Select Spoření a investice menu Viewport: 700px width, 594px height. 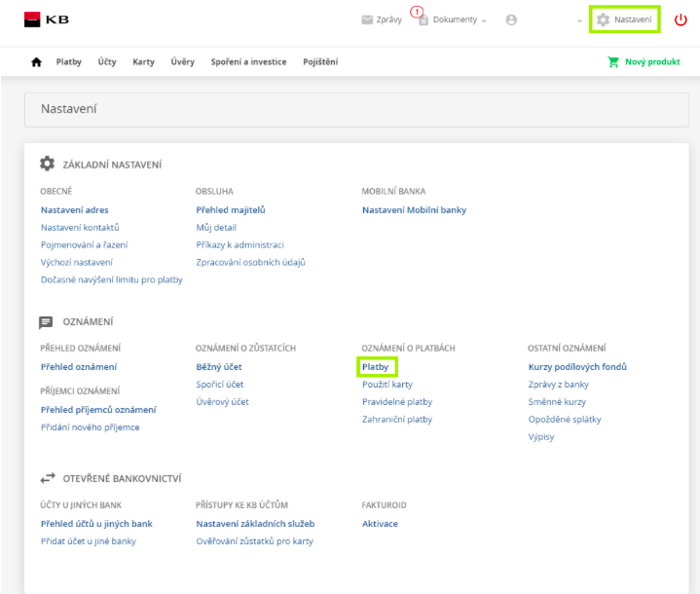coord(248,62)
